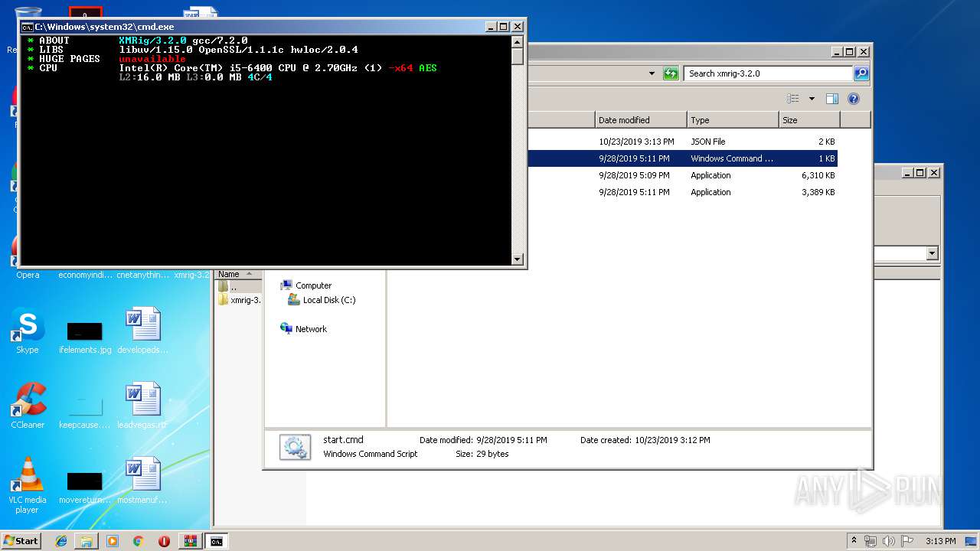Image resolution: width=980 pixels, height=551 pixels.
Task: Click the Action Center flag tray icon
Action: point(906,541)
